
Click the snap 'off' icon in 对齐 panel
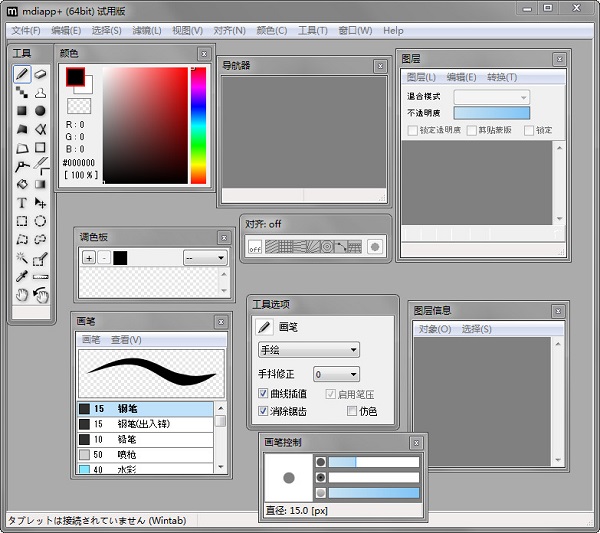[x=254, y=246]
